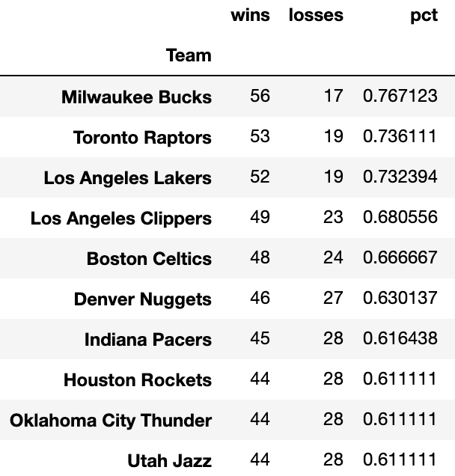
Task: Click the losses column header
Action: click(316, 15)
